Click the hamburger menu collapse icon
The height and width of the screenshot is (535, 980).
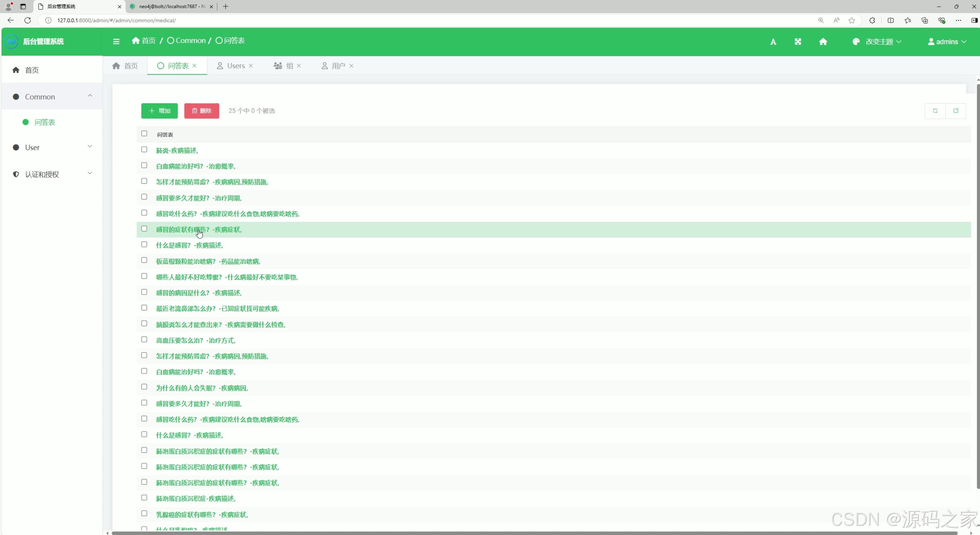click(116, 42)
